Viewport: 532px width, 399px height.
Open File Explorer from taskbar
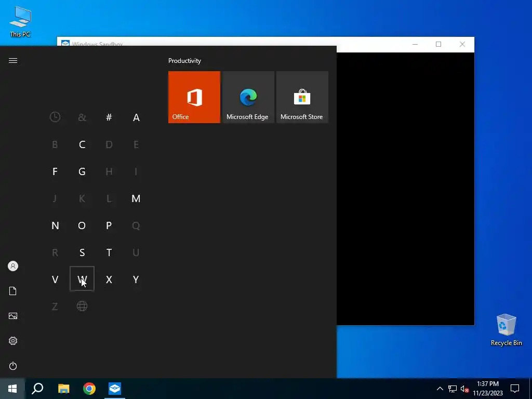63,389
